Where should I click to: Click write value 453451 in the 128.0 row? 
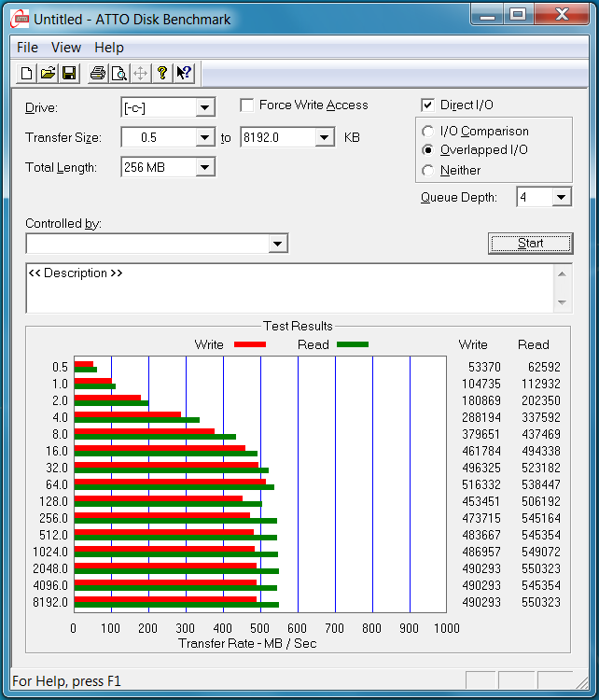pyautogui.click(x=481, y=501)
